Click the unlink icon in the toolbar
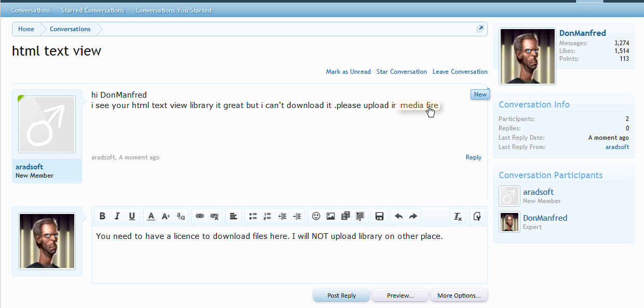644x308 pixels. (x=214, y=216)
